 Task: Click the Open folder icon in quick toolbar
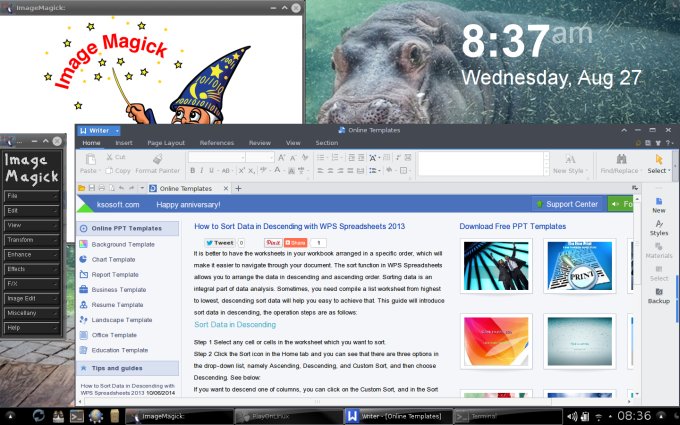coord(81,188)
